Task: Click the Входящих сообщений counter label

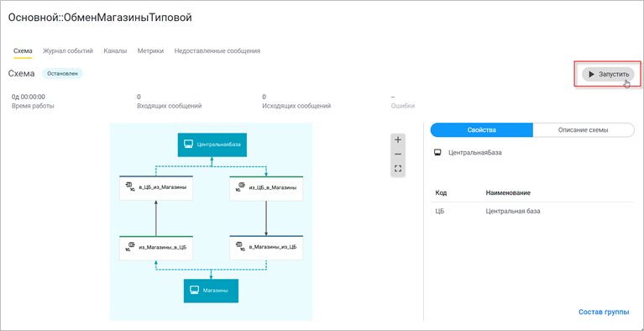Action: 170,106
